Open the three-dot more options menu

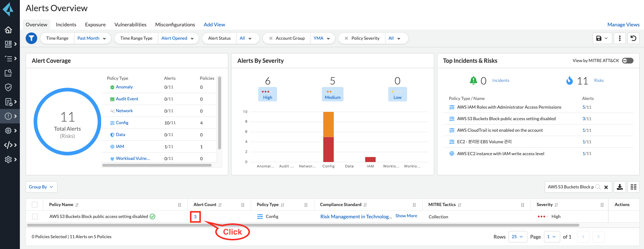(x=620, y=38)
